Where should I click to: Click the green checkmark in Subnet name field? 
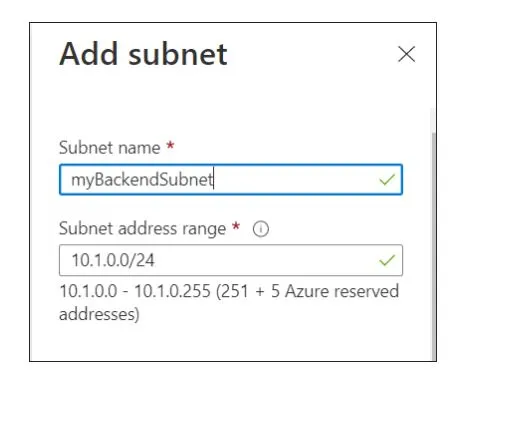(x=387, y=180)
